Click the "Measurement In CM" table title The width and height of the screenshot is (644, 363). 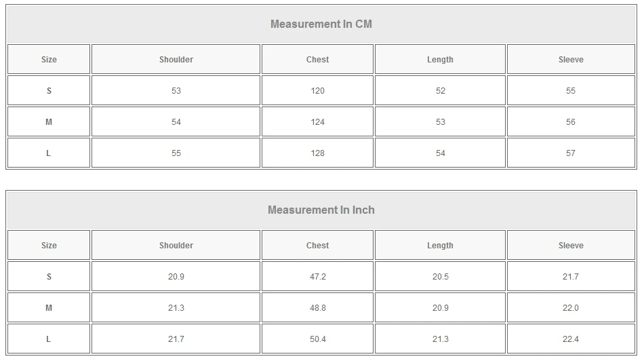321,24
